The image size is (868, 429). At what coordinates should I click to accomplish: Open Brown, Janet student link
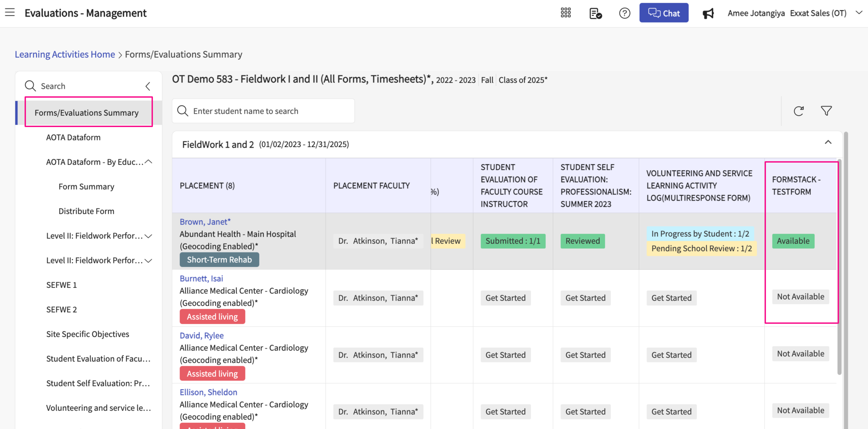point(205,222)
